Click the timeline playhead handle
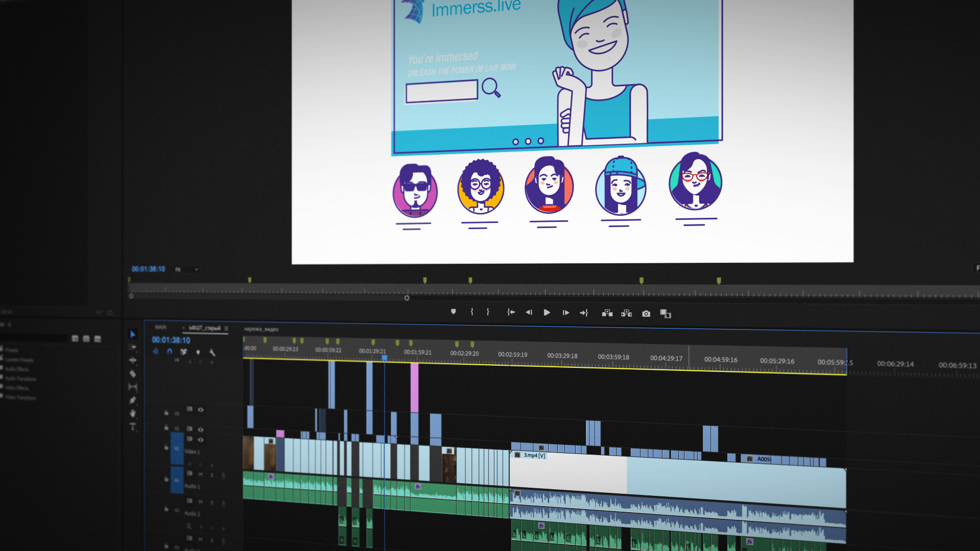The height and width of the screenshot is (551, 980). coord(384,358)
